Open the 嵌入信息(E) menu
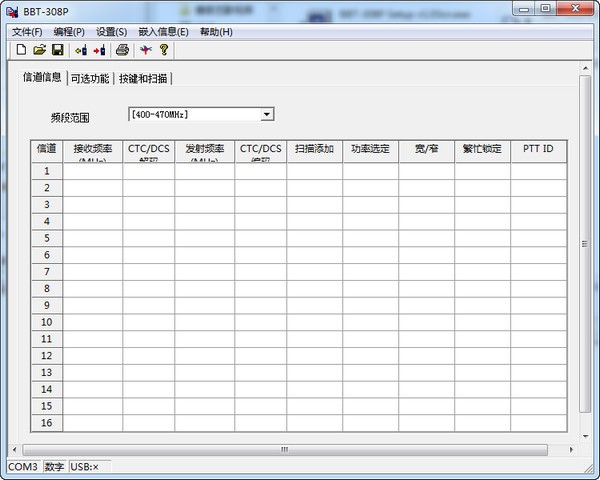The image size is (600, 480). 163,32
